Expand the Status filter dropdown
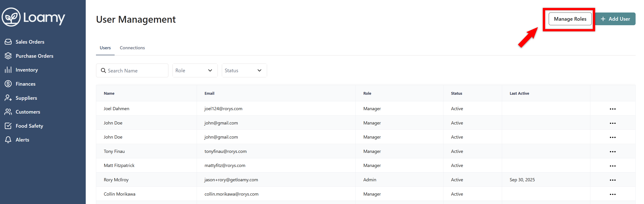The width and height of the screenshot is (644, 204). click(244, 70)
